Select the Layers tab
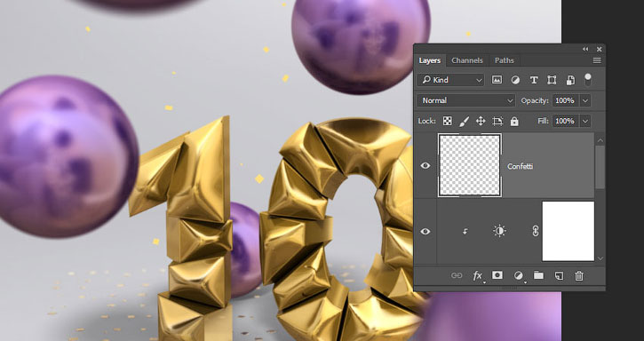This screenshot has height=341, width=644. [430, 60]
